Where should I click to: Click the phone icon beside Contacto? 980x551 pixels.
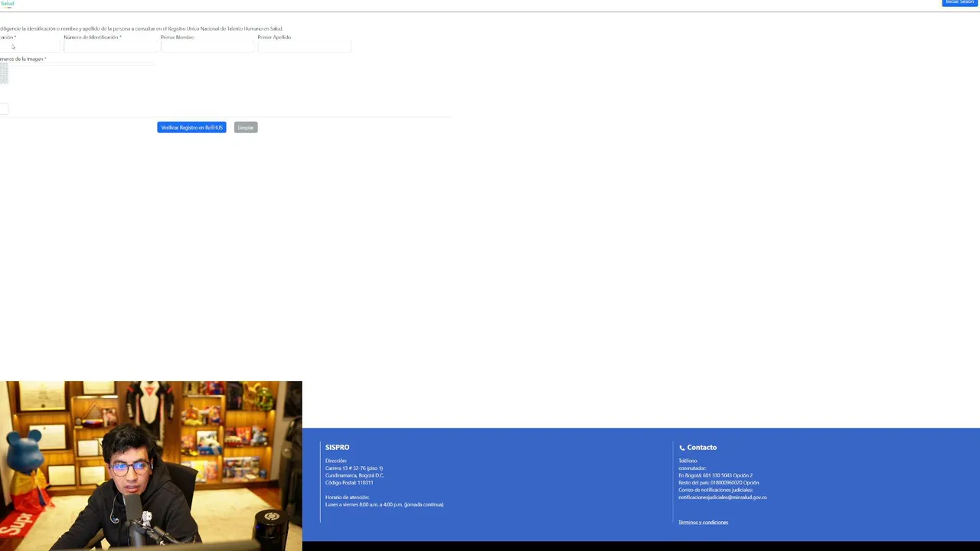tap(681, 448)
